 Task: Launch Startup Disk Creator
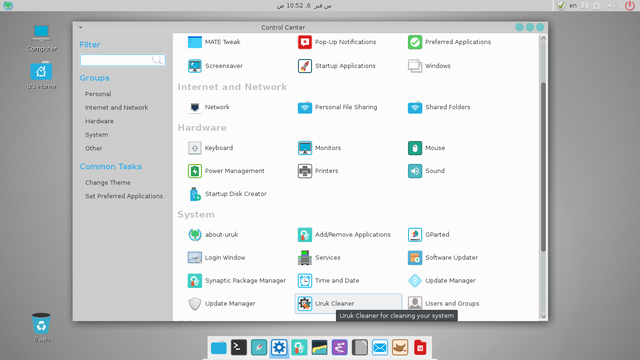(x=227, y=194)
